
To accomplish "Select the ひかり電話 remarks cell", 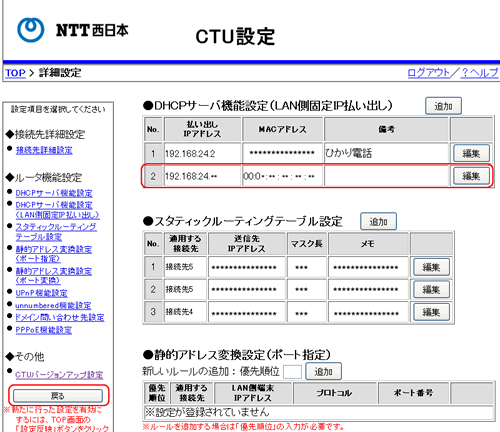I will coord(387,153).
